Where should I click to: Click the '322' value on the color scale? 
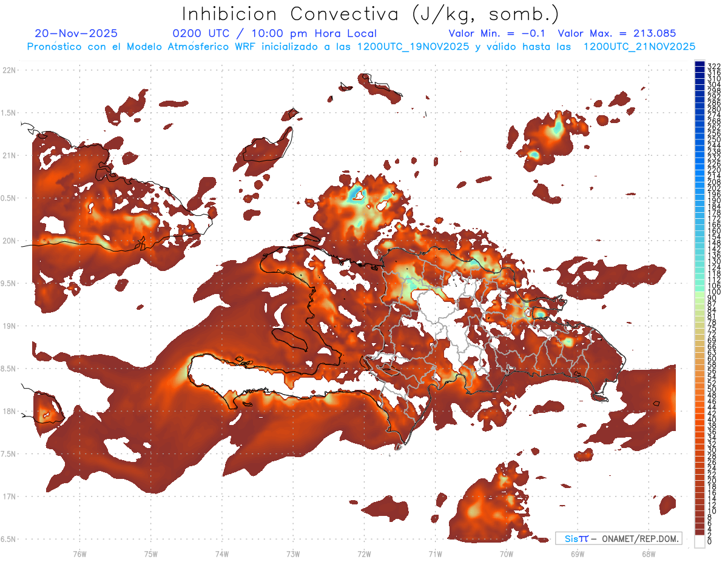pyautogui.click(x=713, y=66)
